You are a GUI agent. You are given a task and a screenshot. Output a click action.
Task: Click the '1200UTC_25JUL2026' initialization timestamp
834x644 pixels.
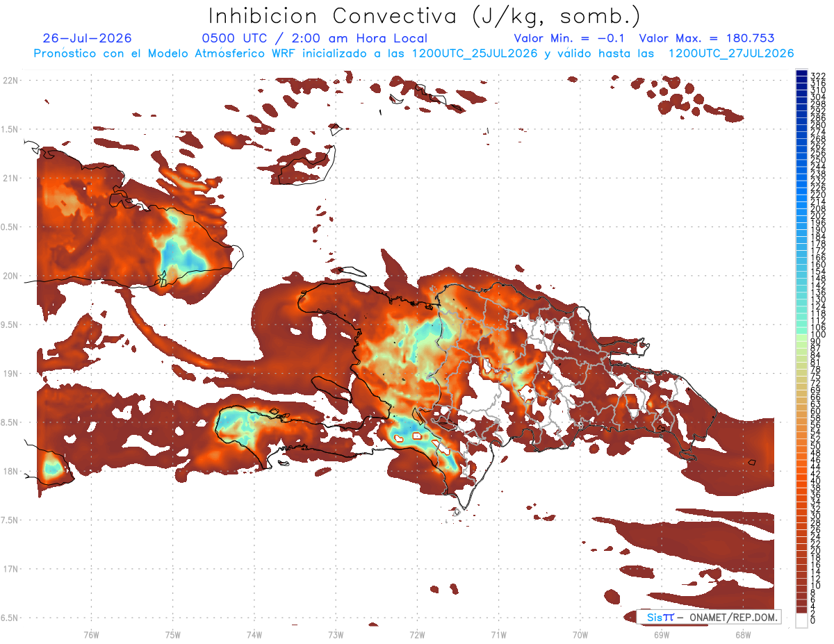click(475, 53)
